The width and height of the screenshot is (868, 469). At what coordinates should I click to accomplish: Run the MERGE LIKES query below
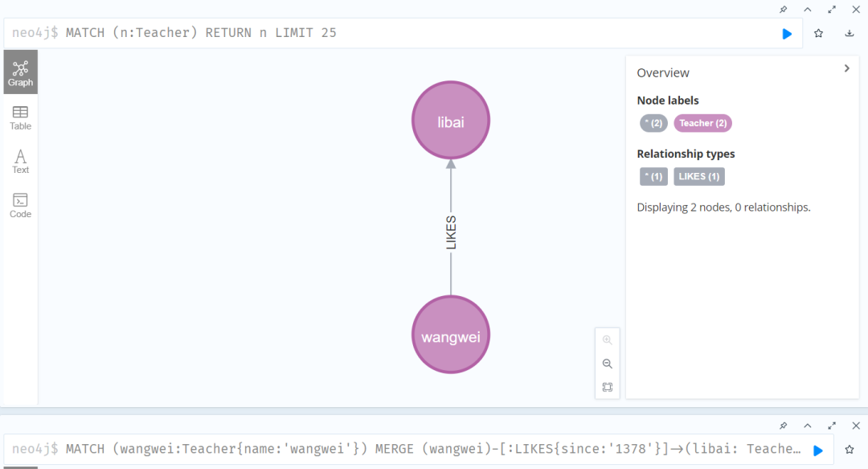tap(818, 450)
